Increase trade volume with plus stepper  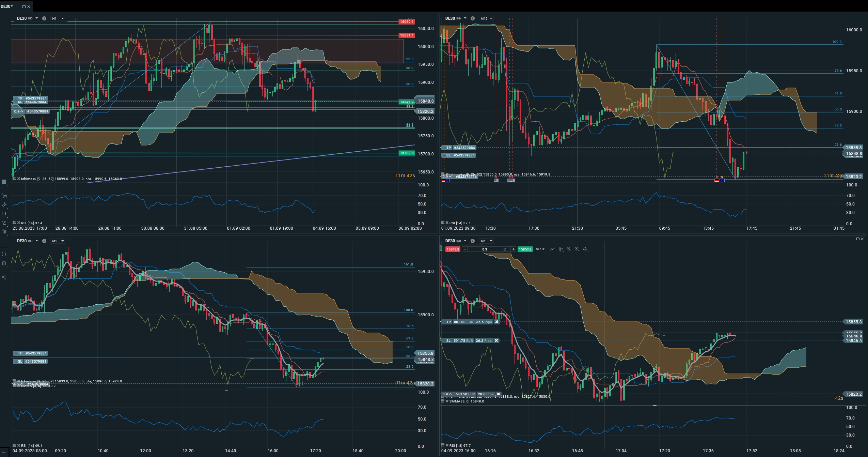pyautogui.click(x=513, y=249)
